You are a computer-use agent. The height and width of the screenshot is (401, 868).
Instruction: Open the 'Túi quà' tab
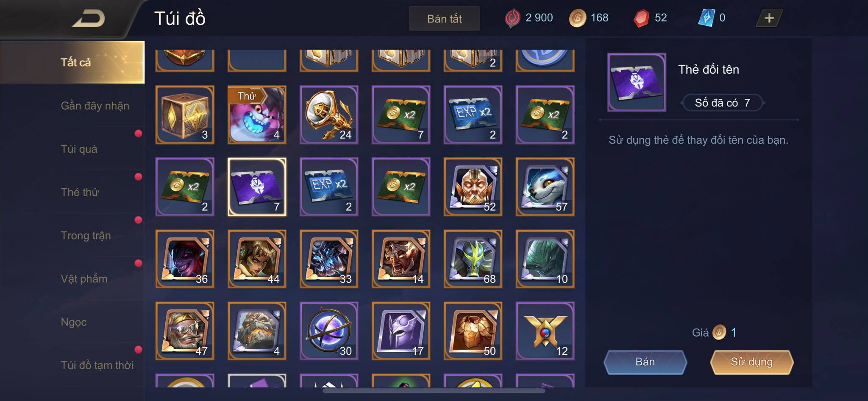(79, 149)
